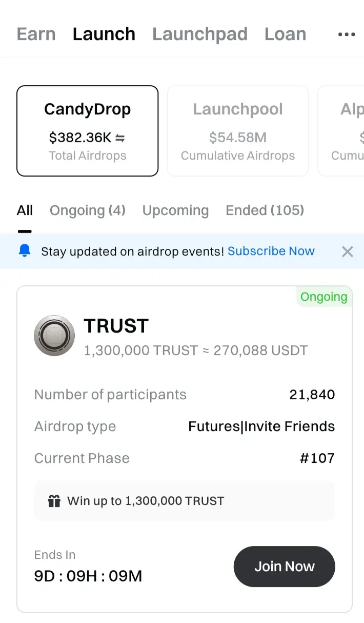Filter by Ongoing (4) events
364x623 pixels.
coord(88,210)
